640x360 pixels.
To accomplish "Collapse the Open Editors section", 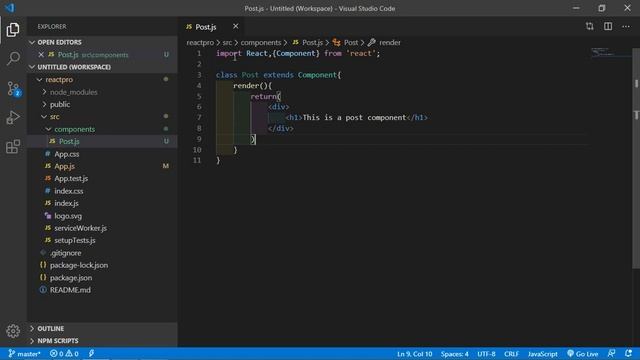I will [102, 42].
